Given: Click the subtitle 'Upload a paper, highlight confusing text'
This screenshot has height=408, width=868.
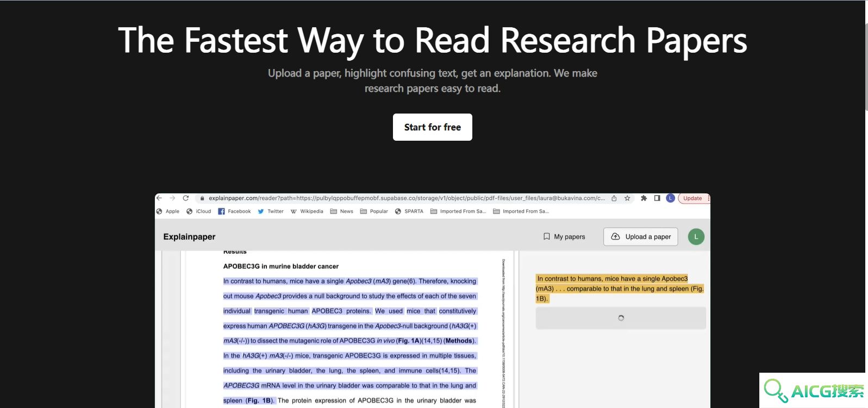Looking at the screenshot, I should click(433, 80).
